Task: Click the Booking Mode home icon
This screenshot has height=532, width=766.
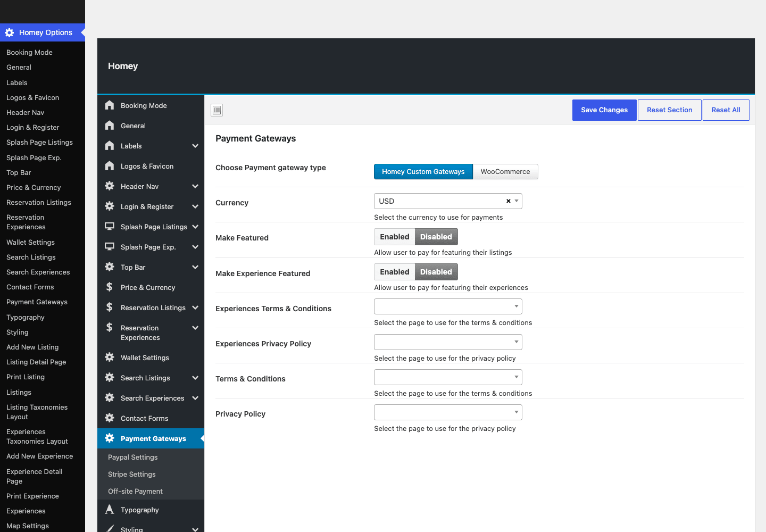Action: [110, 105]
